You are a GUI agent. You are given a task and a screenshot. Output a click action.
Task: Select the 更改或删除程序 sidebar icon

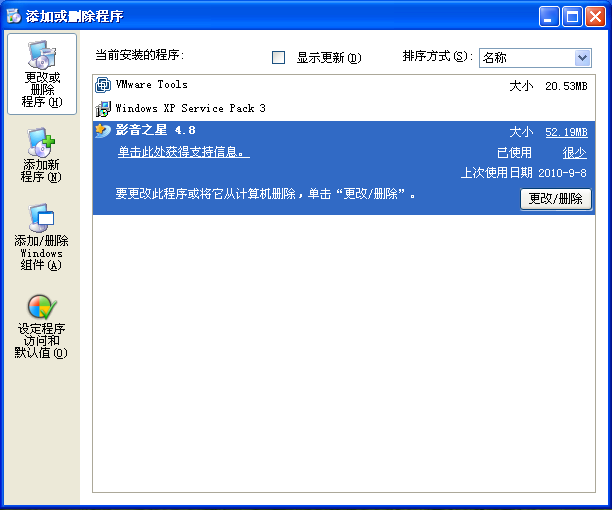(x=41, y=57)
